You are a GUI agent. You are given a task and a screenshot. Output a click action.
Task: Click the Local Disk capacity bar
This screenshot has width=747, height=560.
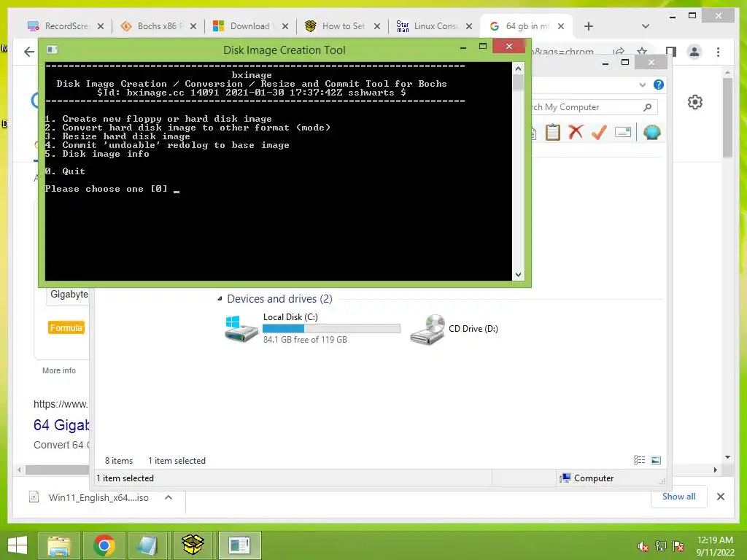(x=331, y=328)
